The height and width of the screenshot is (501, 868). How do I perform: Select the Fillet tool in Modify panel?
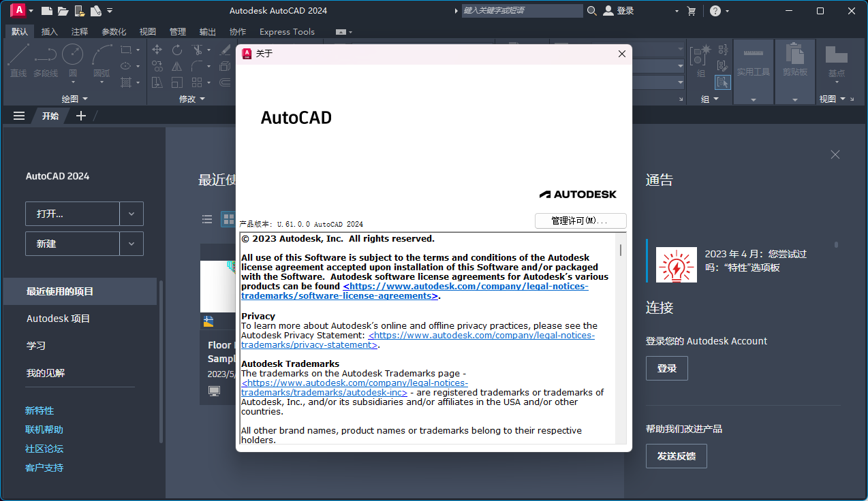(x=197, y=66)
